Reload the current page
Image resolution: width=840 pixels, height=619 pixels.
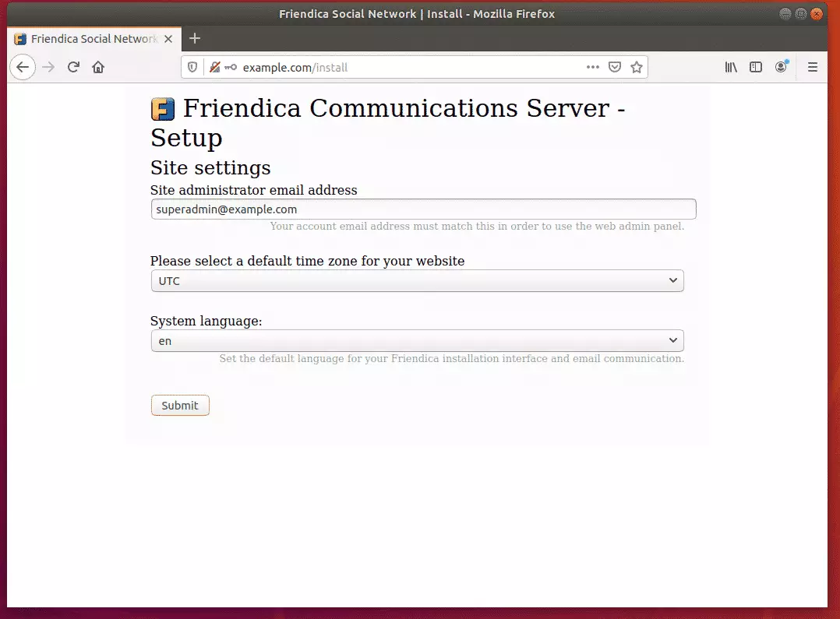(73, 68)
